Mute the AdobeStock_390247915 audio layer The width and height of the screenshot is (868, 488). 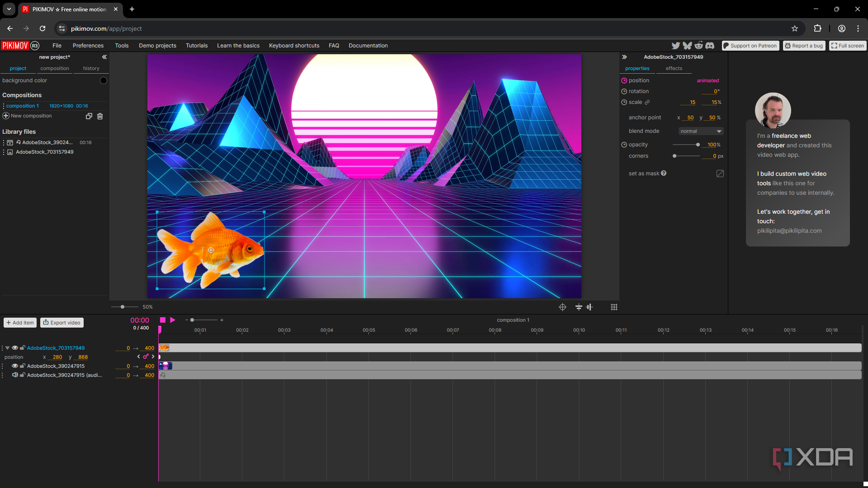tap(15, 375)
